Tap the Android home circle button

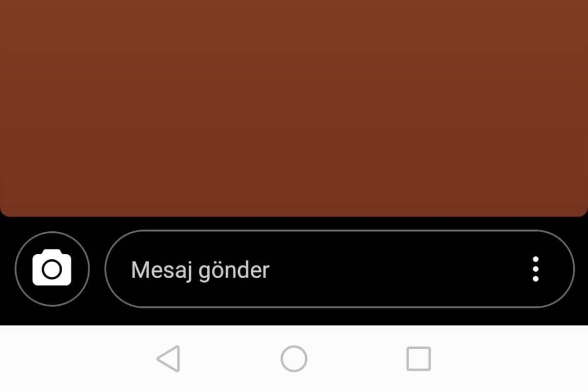click(x=294, y=359)
